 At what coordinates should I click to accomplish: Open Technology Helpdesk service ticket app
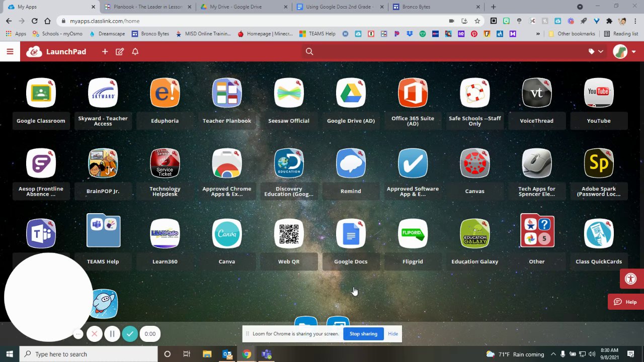pos(165,163)
